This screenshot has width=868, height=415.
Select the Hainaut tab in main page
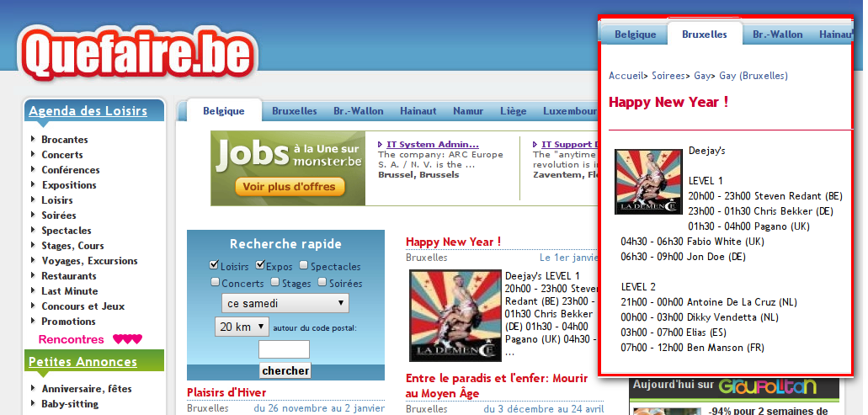click(418, 110)
